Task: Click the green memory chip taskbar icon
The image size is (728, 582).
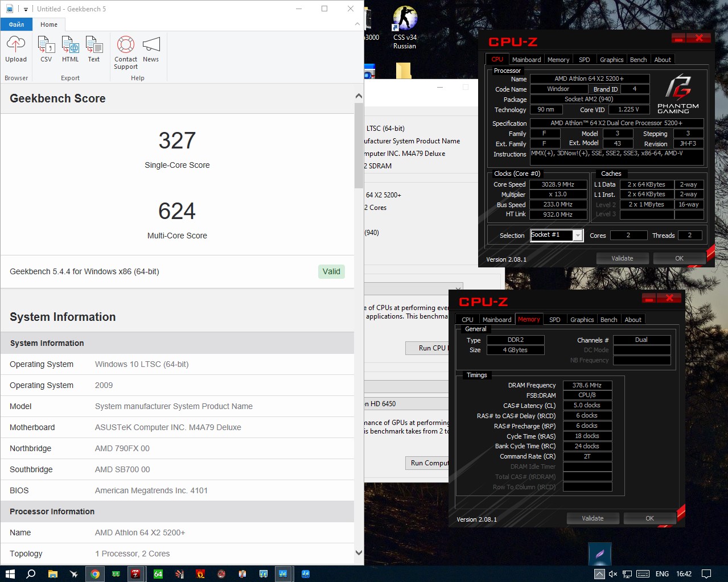Action: click(116, 574)
